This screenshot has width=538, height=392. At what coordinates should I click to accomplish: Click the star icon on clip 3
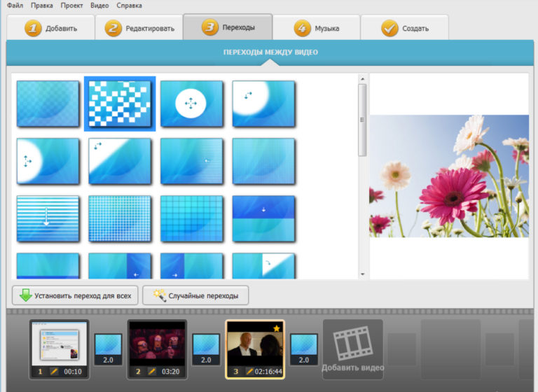[x=277, y=328]
